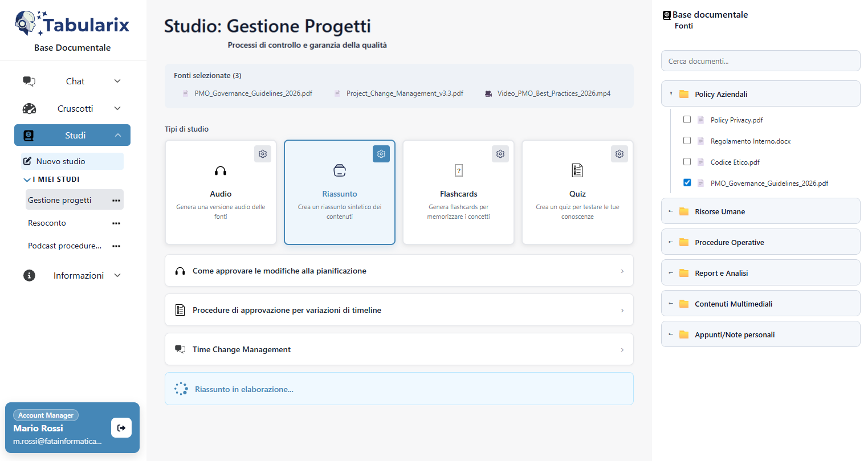Image resolution: width=868 pixels, height=461 pixels.
Task: Click the Cerca documenti search field
Action: point(760,61)
